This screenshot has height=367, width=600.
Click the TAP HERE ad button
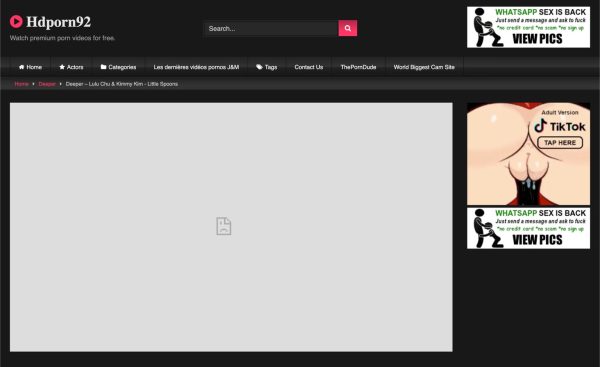tap(560, 143)
